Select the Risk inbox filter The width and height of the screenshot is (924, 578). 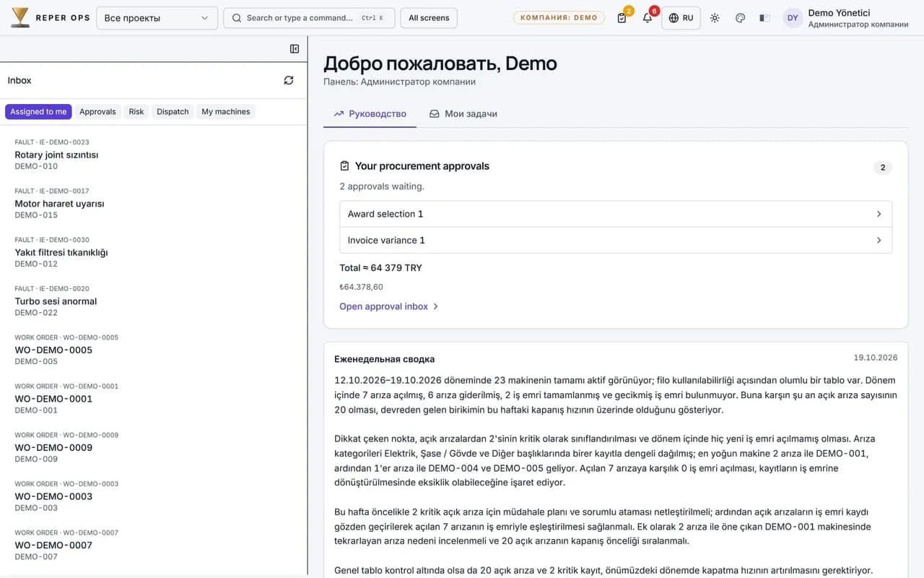coord(136,111)
